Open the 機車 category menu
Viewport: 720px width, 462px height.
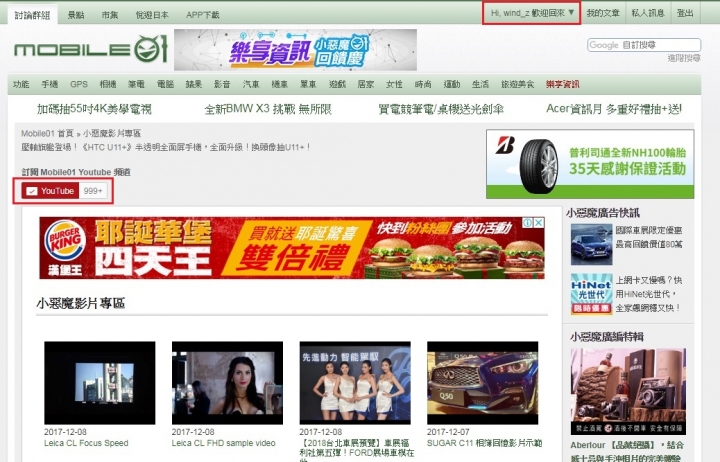pos(280,84)
